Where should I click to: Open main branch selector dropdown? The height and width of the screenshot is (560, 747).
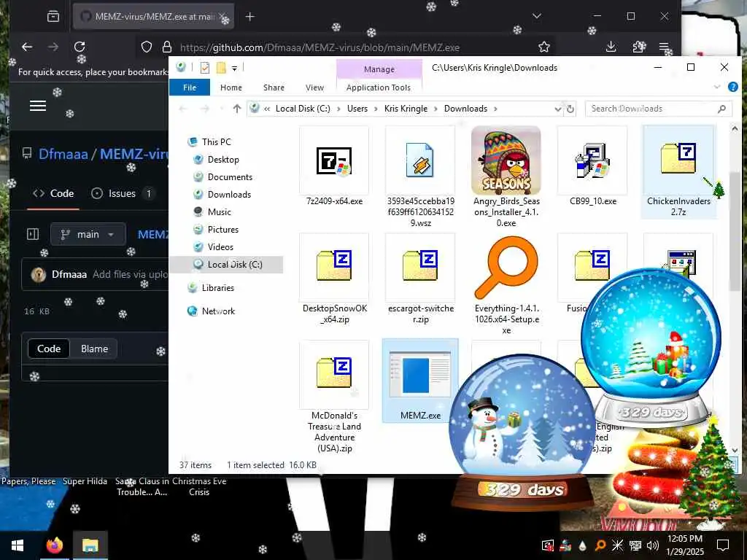(88, 234)
